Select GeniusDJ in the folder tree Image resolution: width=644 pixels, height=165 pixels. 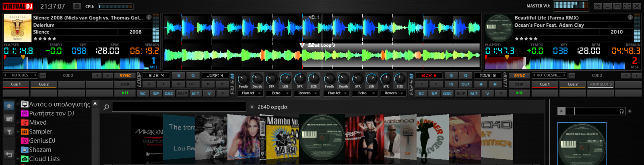click(38, 140)
